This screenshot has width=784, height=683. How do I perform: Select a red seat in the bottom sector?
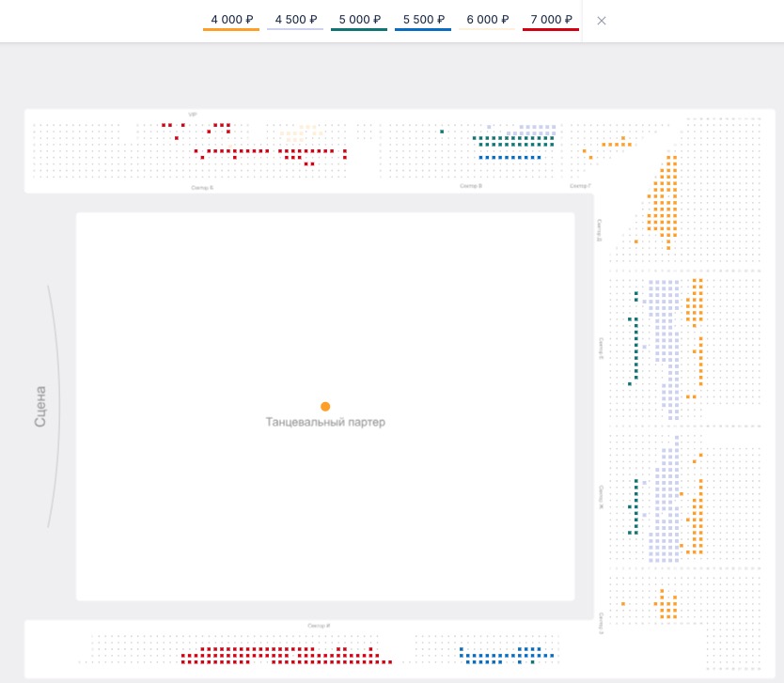(282, 656)
